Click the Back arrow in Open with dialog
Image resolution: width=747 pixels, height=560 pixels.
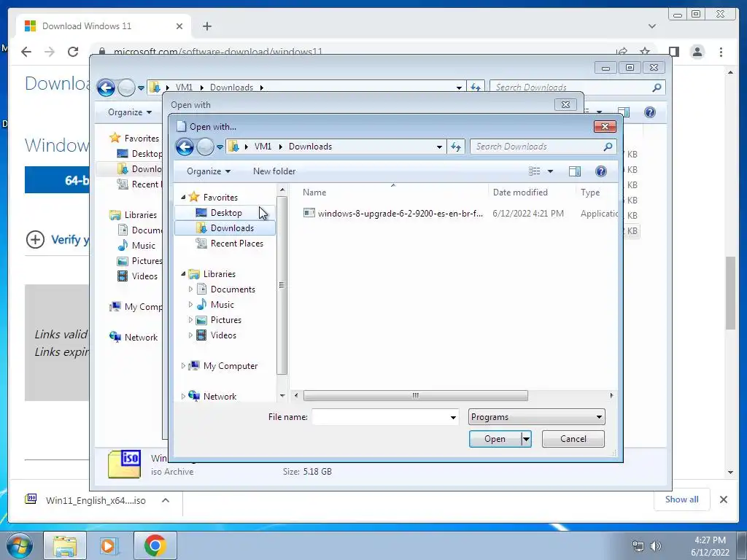(x=185, y=147)
